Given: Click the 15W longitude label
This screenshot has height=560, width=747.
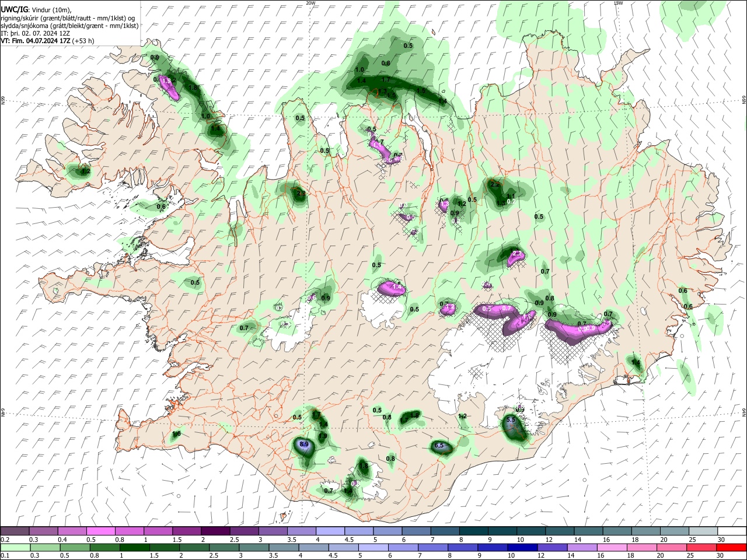Looking at the screenshot, I should click(x=618, y=3).
